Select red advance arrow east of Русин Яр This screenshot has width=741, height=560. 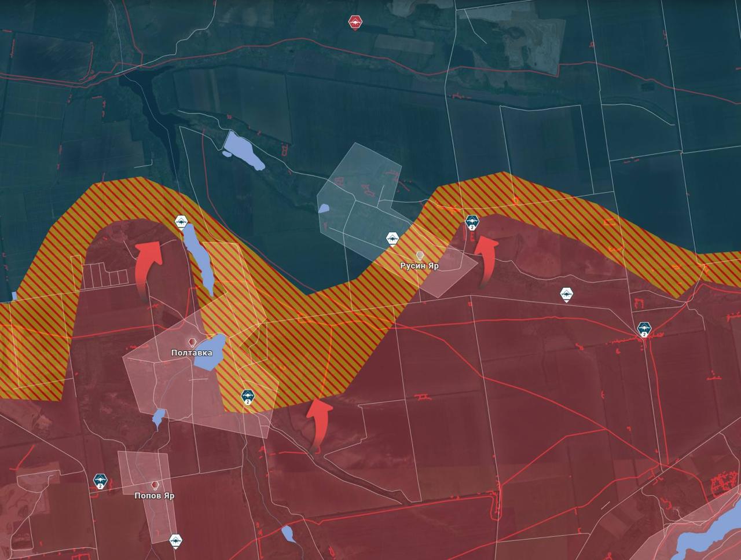tap(486, 260)
